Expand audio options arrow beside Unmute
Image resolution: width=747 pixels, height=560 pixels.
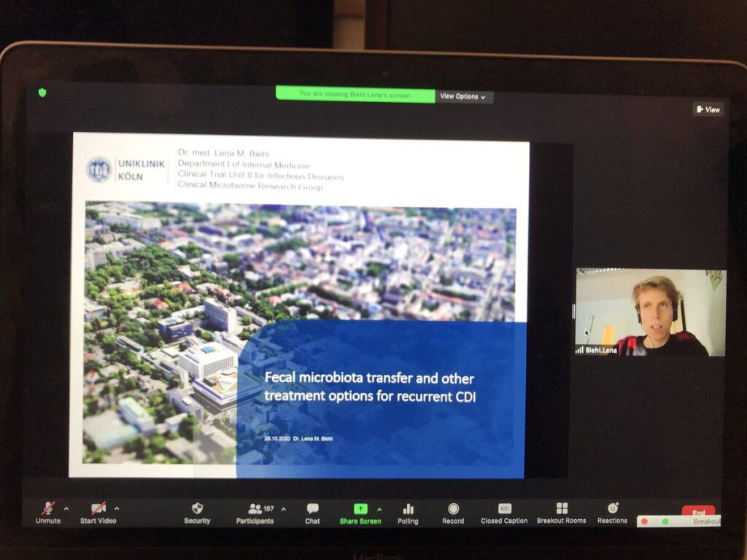coord(66,508)
